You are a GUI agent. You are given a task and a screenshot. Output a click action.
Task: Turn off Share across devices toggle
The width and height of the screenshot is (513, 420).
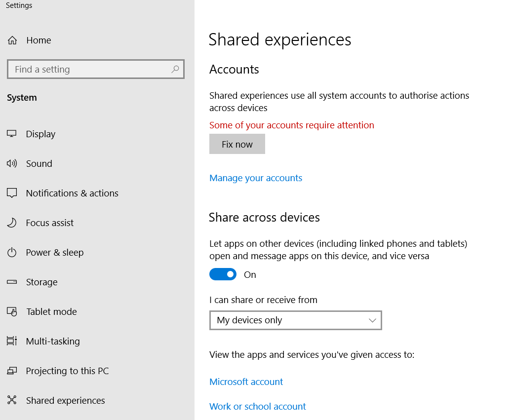point(223,274)
